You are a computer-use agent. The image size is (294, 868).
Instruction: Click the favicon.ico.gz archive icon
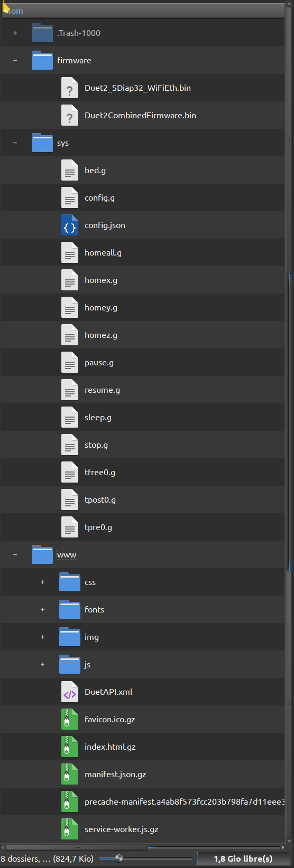[x=70, y=719]
